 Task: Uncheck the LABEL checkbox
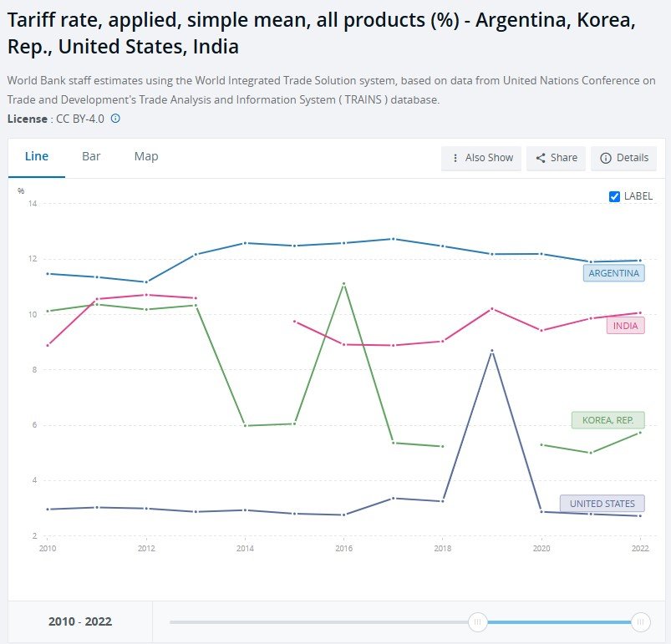615,196
